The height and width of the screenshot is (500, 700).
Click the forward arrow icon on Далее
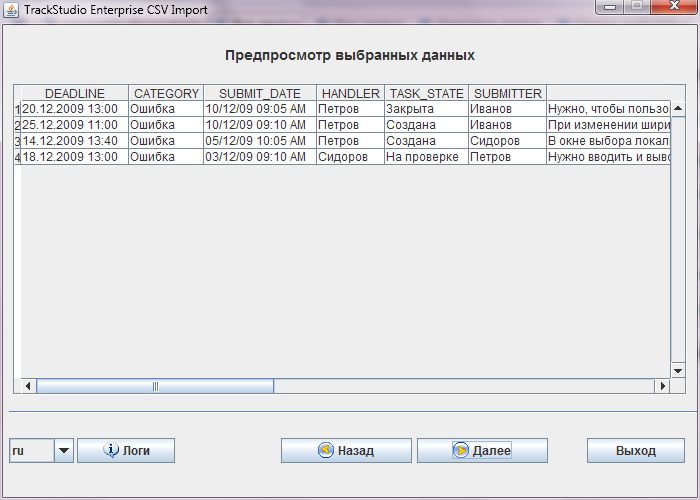coord(460,451)
